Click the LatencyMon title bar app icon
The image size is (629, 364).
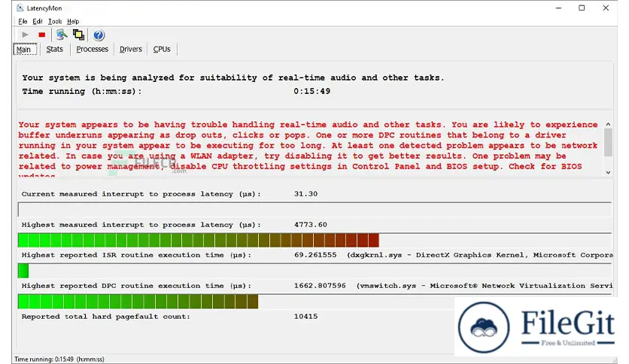pyautogui.click(x=20, y=8)
